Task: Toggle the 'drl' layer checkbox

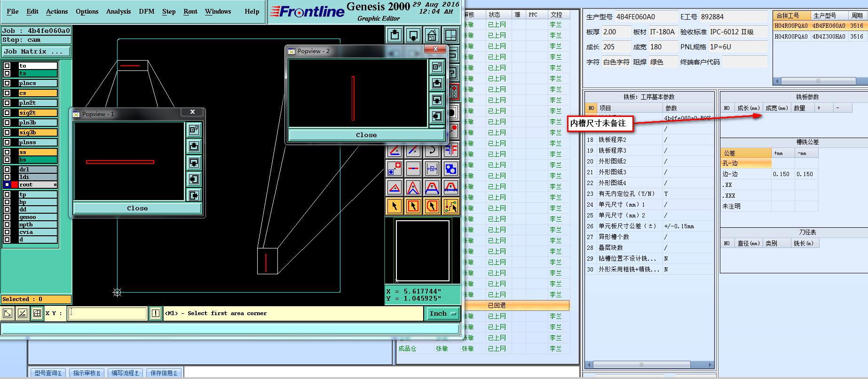Action: (7, 170)
